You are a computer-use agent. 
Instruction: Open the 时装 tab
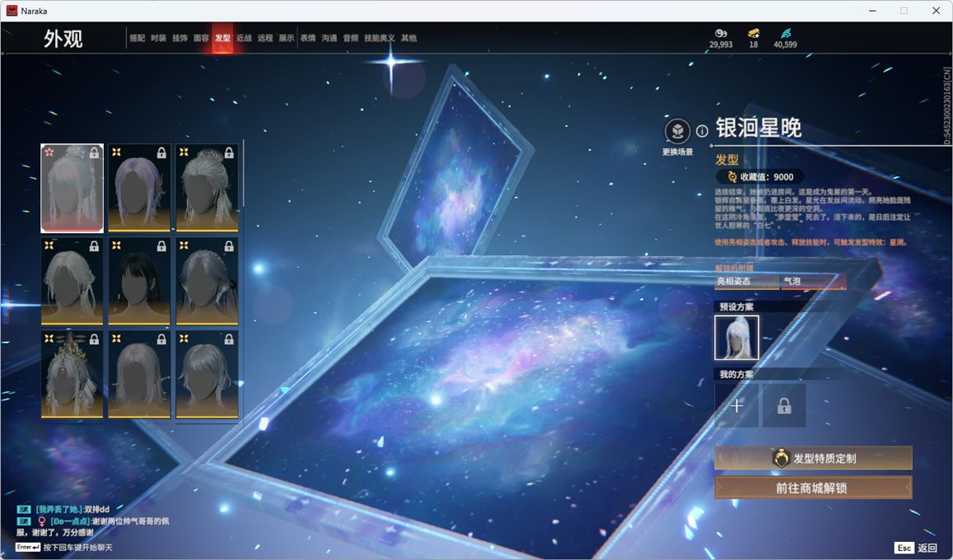[159, 38]
